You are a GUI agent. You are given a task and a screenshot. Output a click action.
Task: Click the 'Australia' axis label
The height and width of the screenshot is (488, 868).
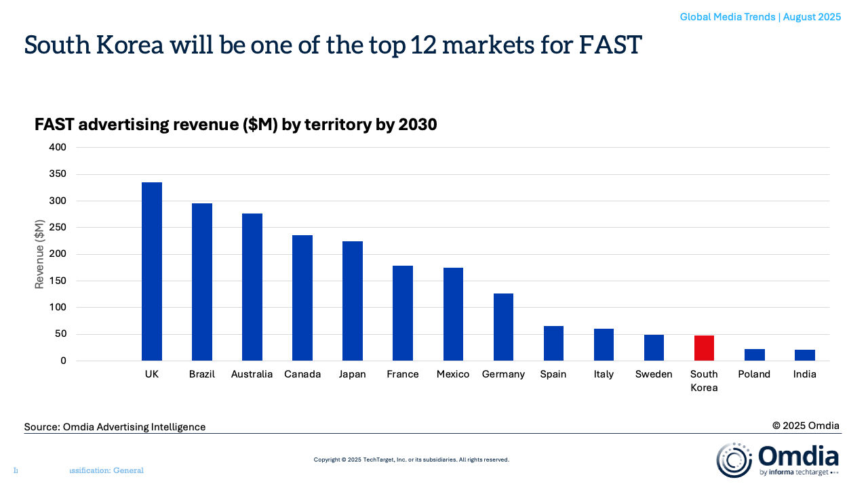pos(252,374)
